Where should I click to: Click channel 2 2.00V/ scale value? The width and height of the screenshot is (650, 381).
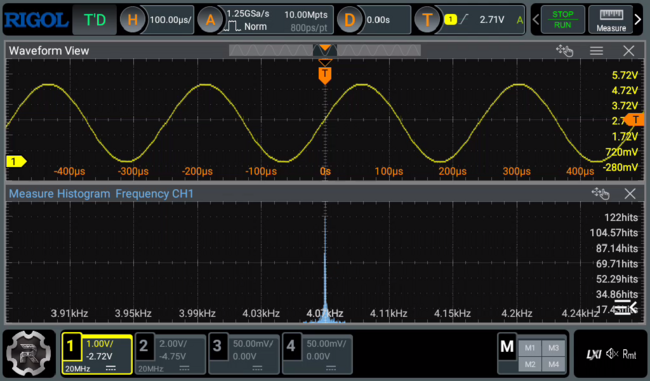click(x=173, y=344)
